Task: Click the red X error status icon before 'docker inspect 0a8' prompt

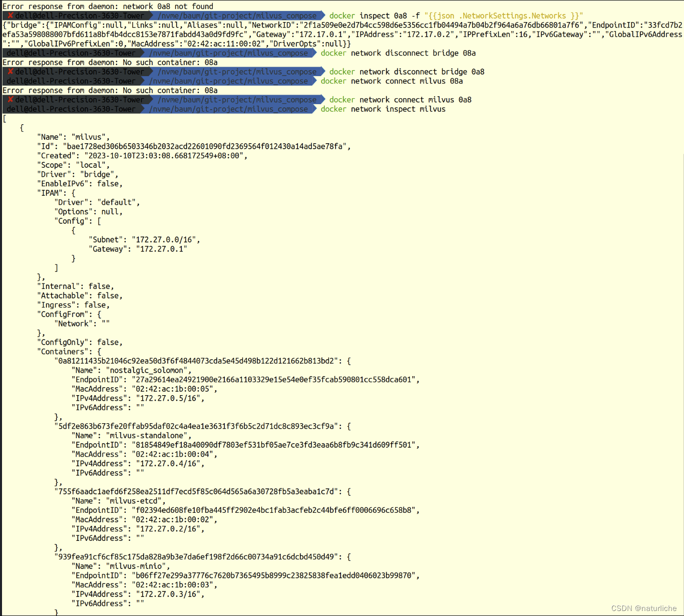Action: click(x=10, y=16)
